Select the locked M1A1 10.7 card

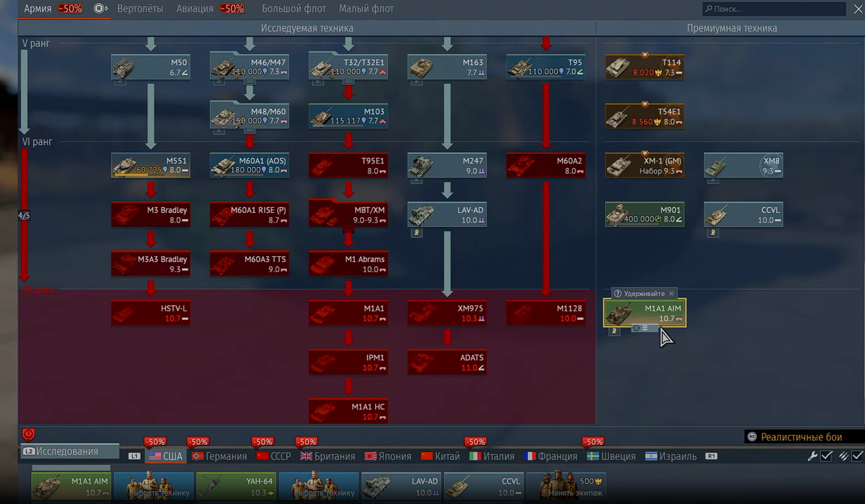pos(348,313)
